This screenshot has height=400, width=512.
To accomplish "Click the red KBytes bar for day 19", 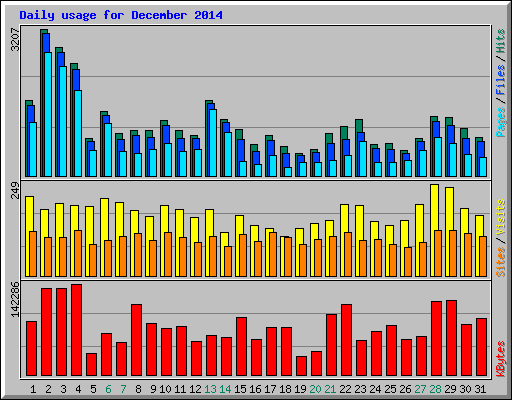I will click(301, 366).
